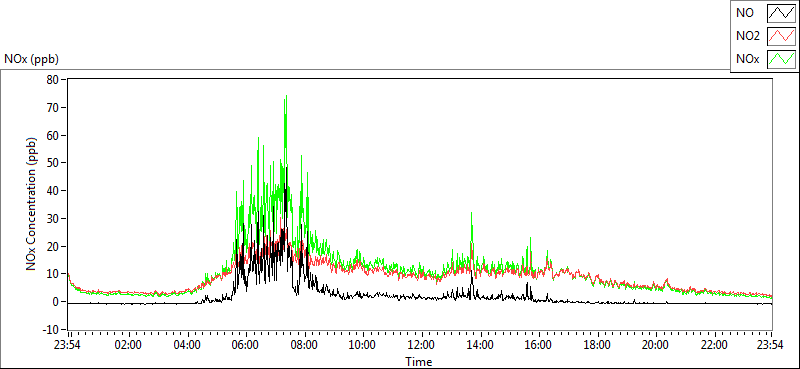
Task: Select the NO2 legend label
Action: (x=747, y=36)
